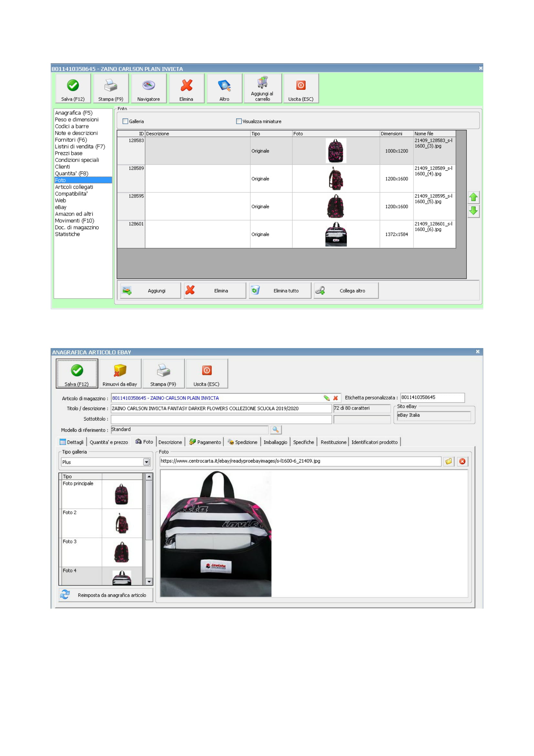Screen dimensions: 534x756
Task: Open the Navigatore tool
Action: pos(148,88)
